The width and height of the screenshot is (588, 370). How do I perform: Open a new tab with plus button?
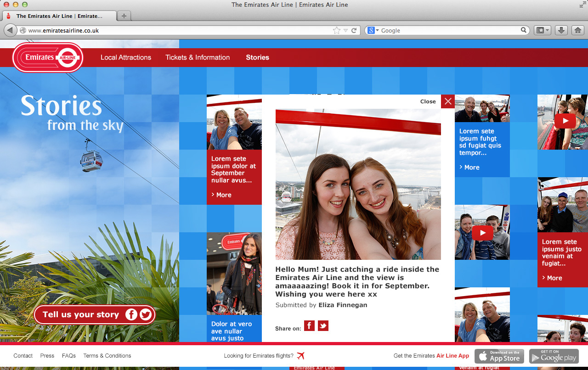[x=124, y=16]
